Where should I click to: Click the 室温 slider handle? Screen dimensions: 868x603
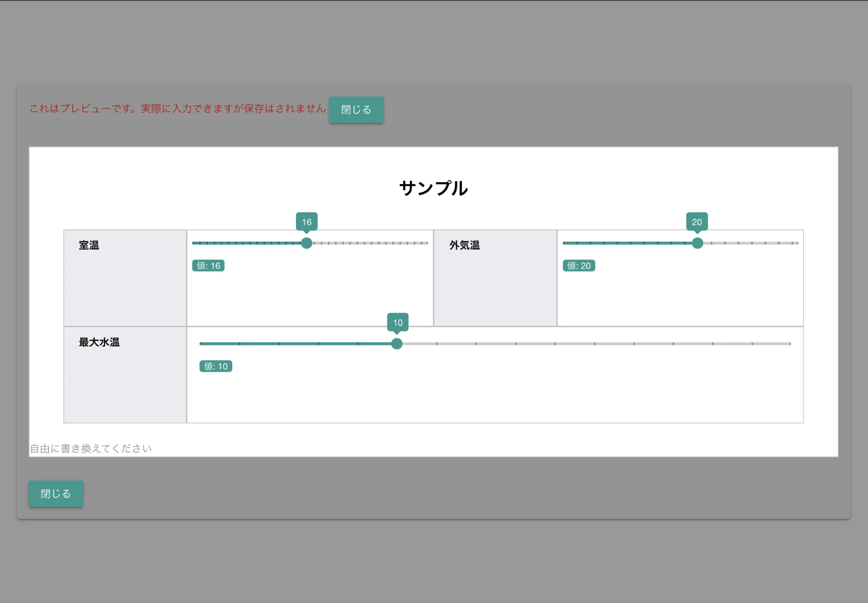(x=306, y=243)
